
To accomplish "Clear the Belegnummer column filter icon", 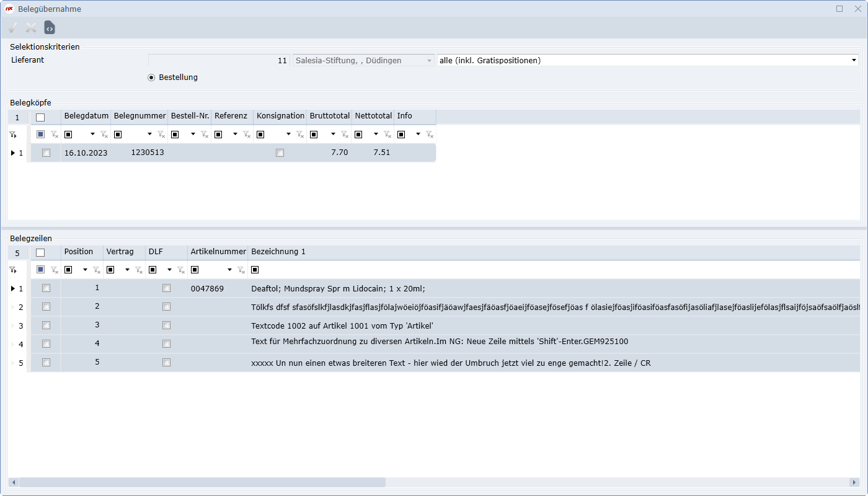I will pyautogui.click(x=161, y=135).
